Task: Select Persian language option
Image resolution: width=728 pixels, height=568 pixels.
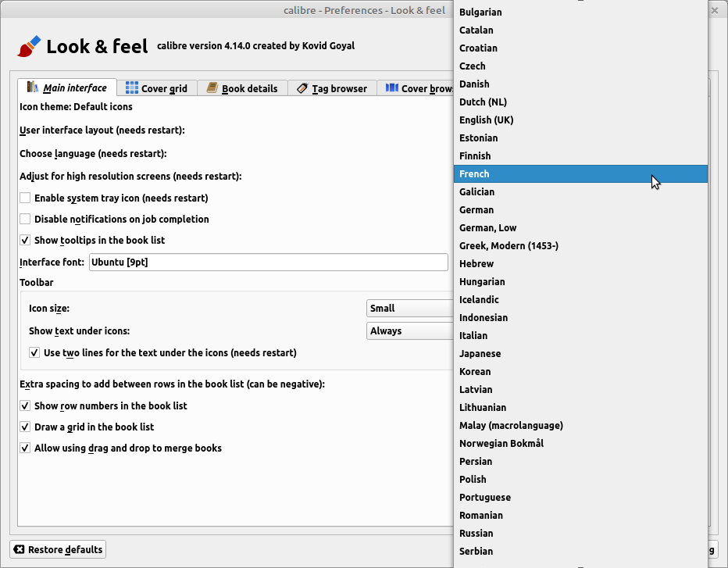Action: coord(580,461)
